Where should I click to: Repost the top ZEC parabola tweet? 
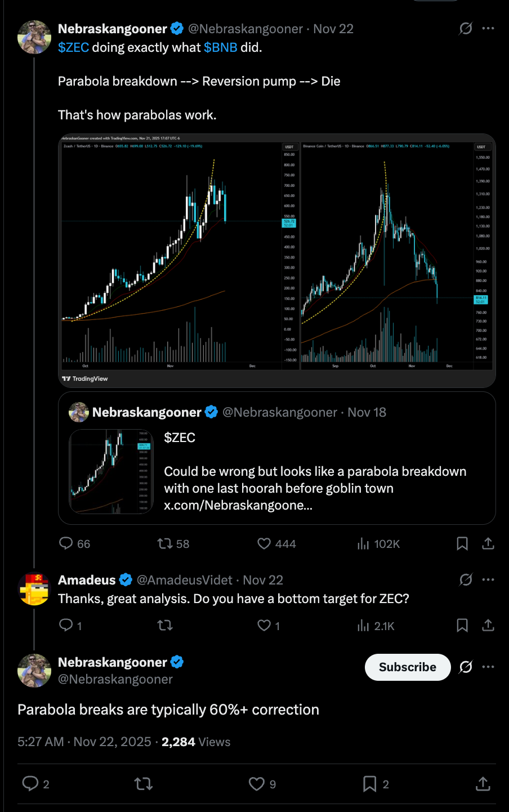pos(165,543)
